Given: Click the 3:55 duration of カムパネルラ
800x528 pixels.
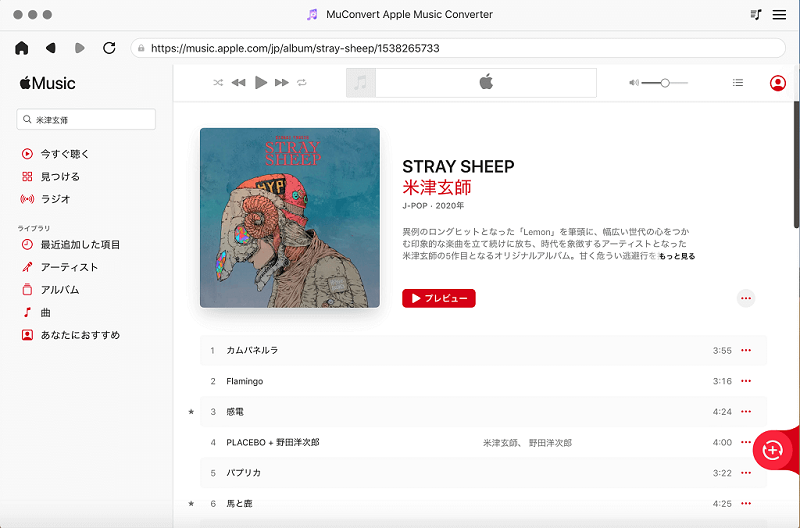Looking at the screenshot, I should tap(722, 350).
